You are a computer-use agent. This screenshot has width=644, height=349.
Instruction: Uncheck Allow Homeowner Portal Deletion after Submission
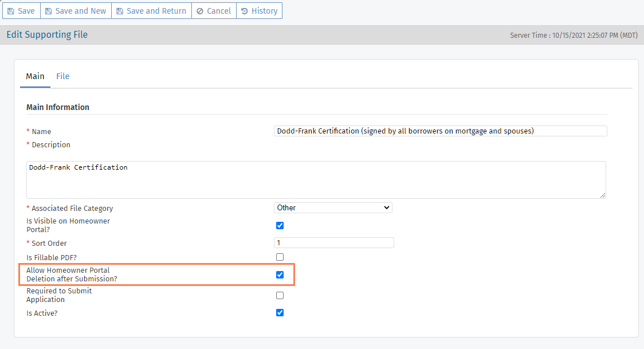click(280, 275)
